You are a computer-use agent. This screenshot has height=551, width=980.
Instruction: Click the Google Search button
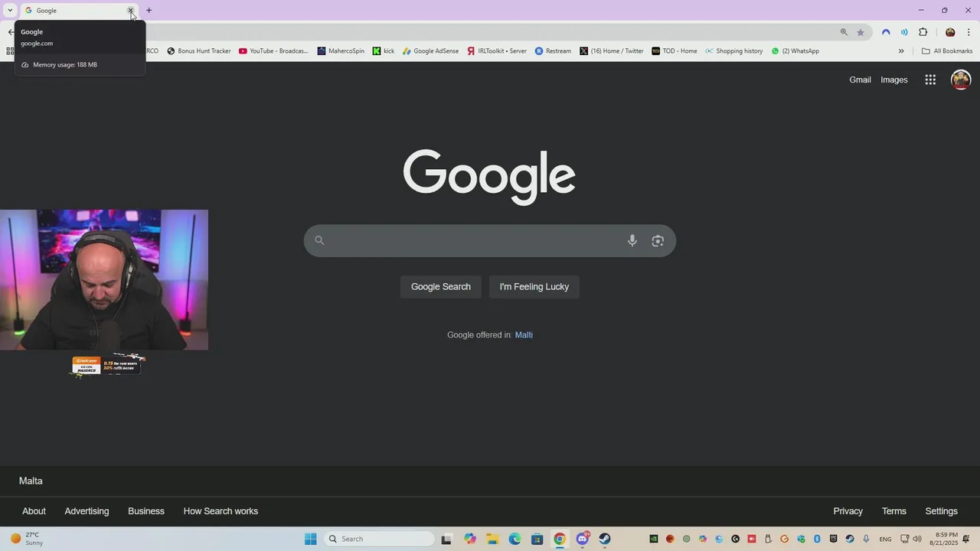coord(441,287)
